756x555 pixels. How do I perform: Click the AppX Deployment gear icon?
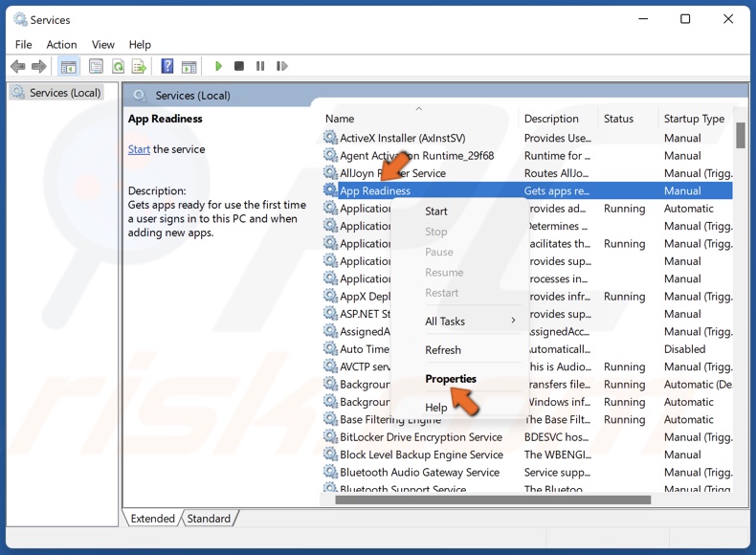pos(330,296)
